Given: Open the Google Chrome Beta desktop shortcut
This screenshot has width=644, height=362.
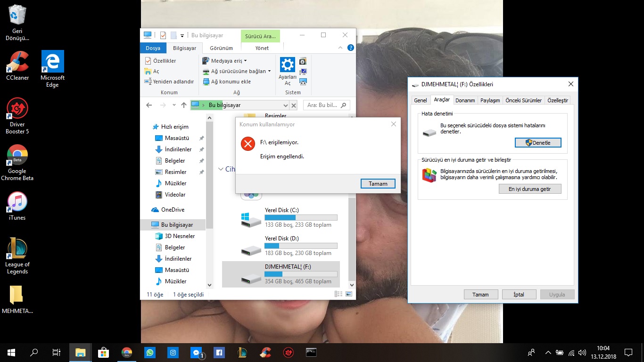Looking at the screenshot, I should [x=17, y=163].
